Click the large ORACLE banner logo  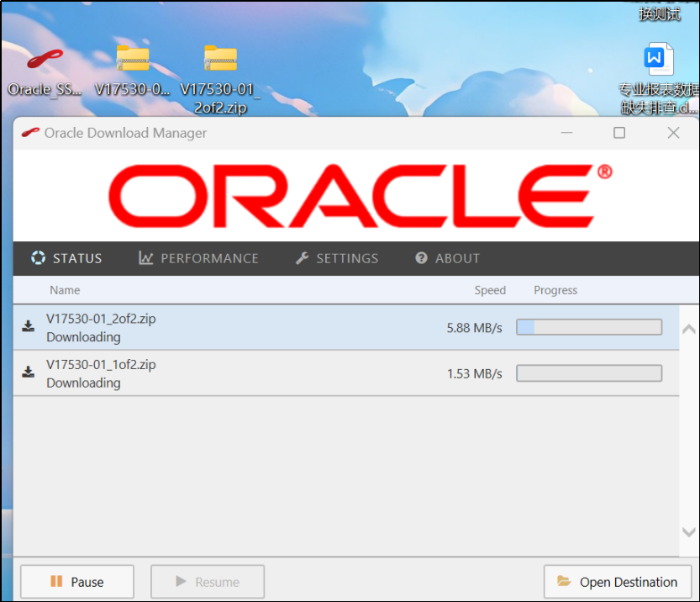[360, 196]
